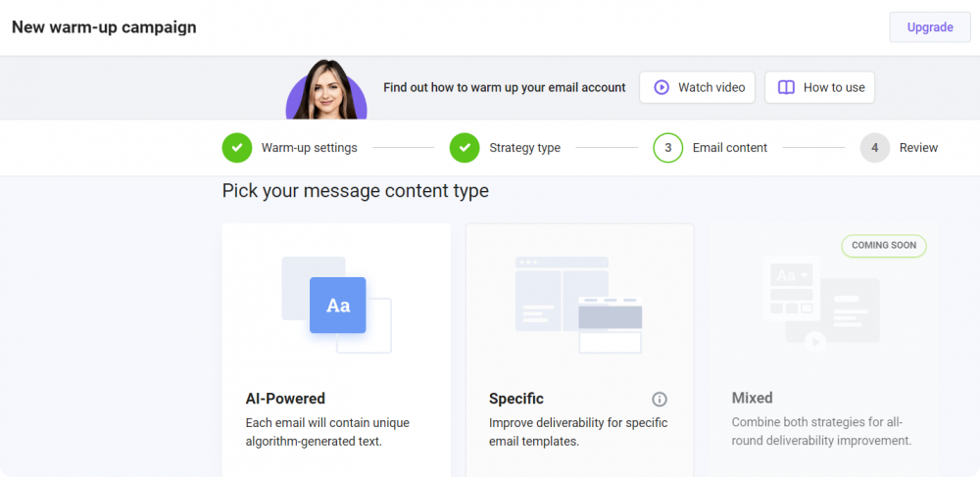Click the book icon in How to use
Screen dimensions: 980x477
786,87
